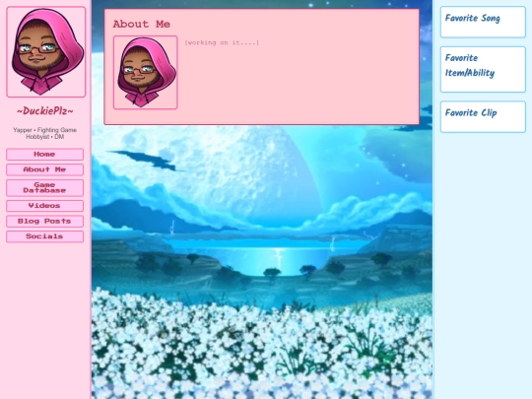This screenshot has height=399, width=532.
Task: Open the Favorite Item/Ability card
Action: point(483,69)
